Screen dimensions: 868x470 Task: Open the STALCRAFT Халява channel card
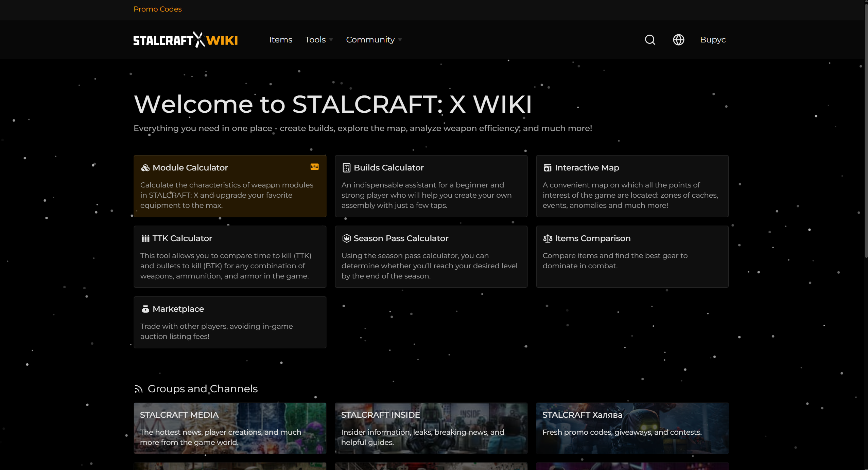click(632, 428)
